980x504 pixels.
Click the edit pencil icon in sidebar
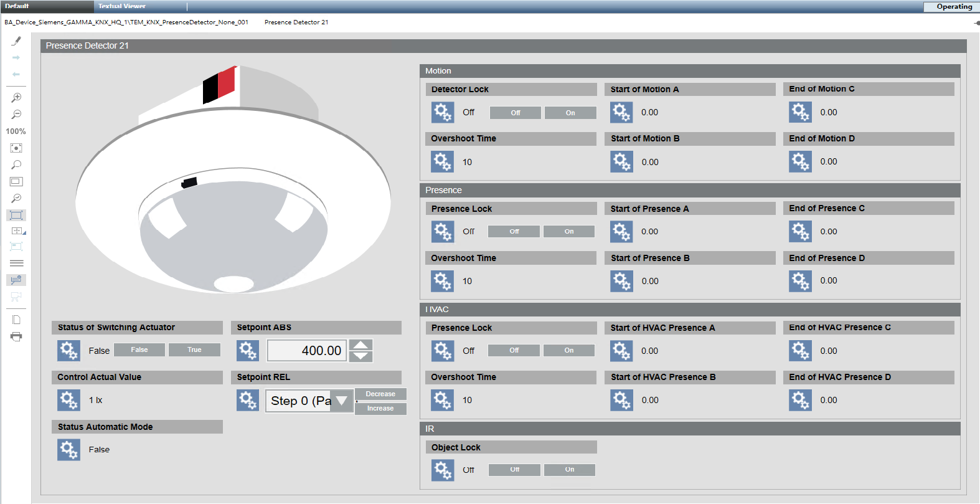pos(16,41)
